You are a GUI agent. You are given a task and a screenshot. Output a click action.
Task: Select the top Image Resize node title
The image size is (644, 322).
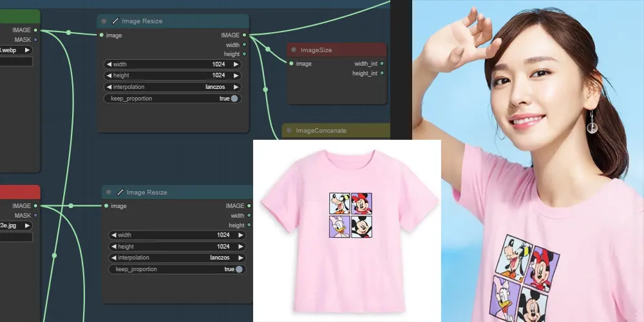(142, 21)
